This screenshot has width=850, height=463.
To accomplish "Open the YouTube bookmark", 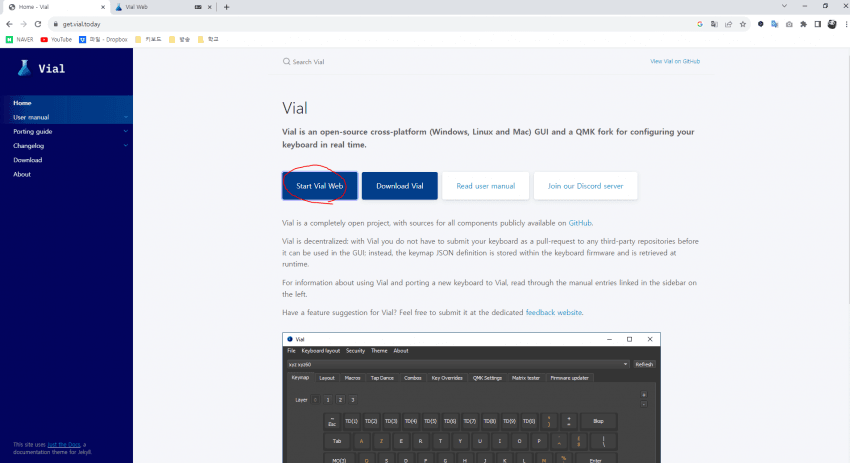I will coord(56,40).
